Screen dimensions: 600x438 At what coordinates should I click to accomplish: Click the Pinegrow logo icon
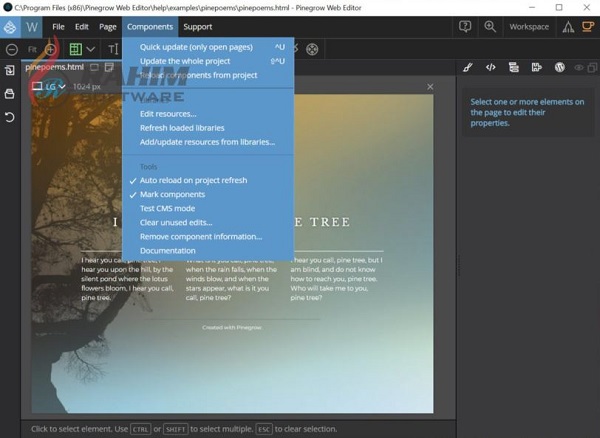click(x=10, y=27)
